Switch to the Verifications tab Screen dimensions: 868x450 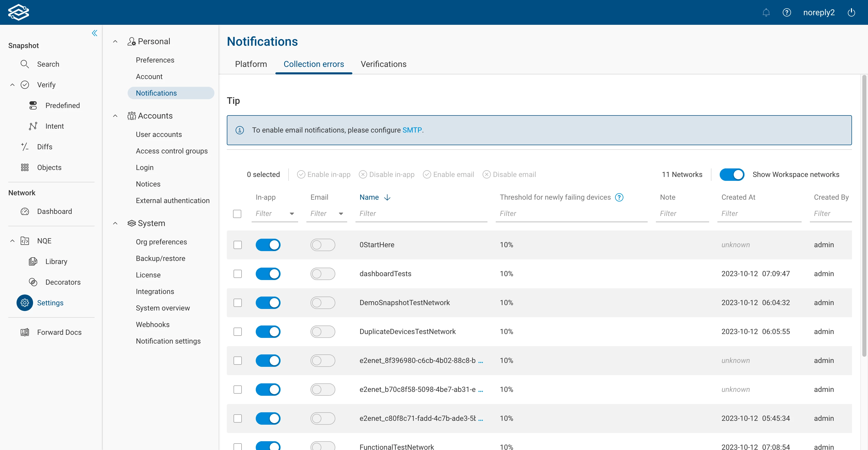pyautogui.click(x=383, y=64)
